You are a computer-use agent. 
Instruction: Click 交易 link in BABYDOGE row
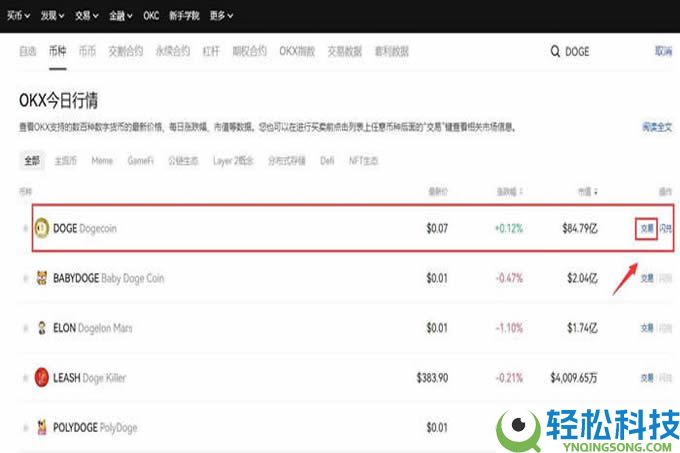(x=647, y=278)
